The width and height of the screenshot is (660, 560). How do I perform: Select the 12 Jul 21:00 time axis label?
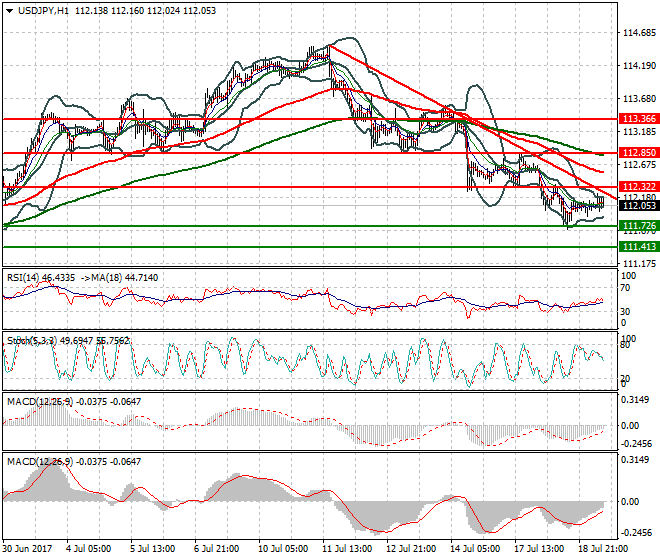(411, 549)
